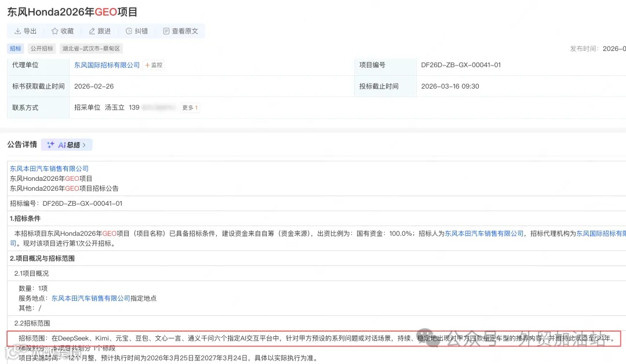Select the bid deadline 2026-03-16 09:30

tap(450, 86)
